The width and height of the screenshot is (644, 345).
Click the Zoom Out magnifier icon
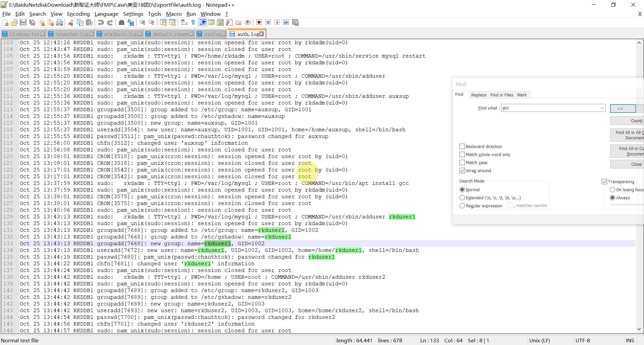tap(152, 22)
